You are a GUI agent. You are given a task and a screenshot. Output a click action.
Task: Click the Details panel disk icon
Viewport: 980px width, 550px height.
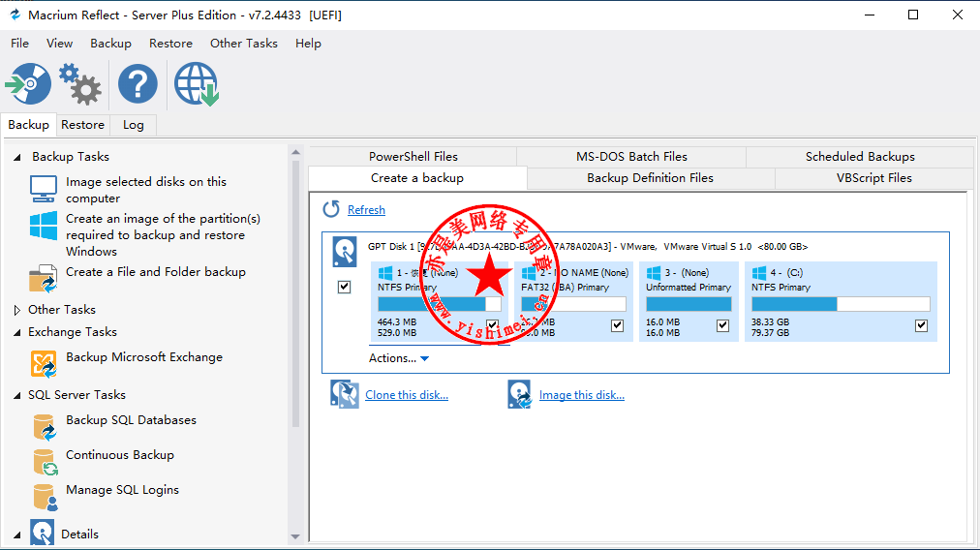[x=42, y=533]
